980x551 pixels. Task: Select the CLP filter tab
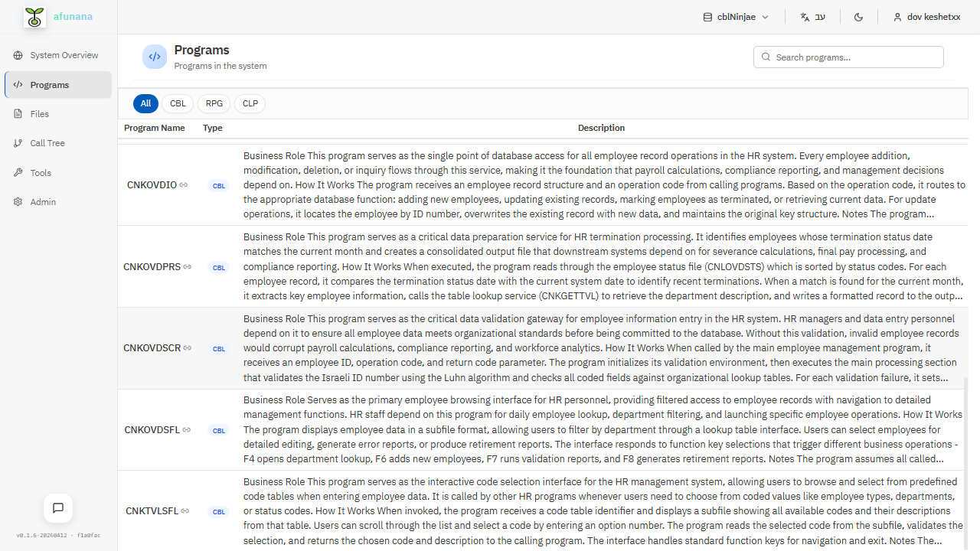coord(250,103)
